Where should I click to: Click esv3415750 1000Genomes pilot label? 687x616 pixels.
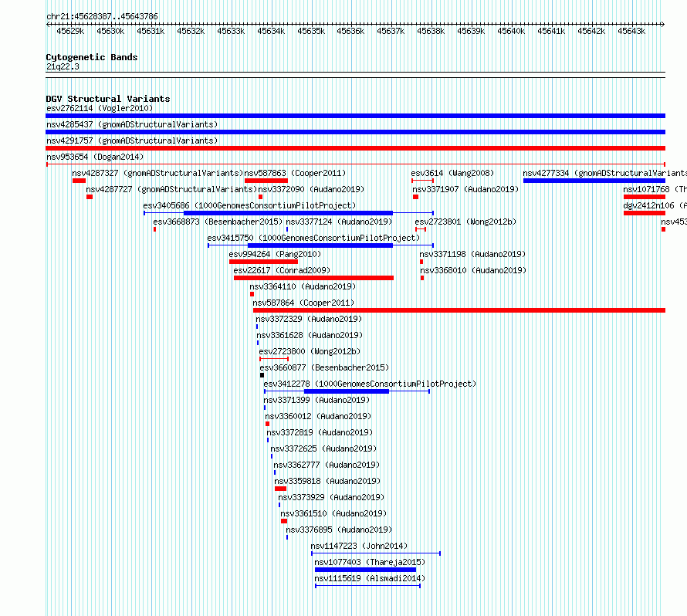pyautogui.click(x=313, y=238)
